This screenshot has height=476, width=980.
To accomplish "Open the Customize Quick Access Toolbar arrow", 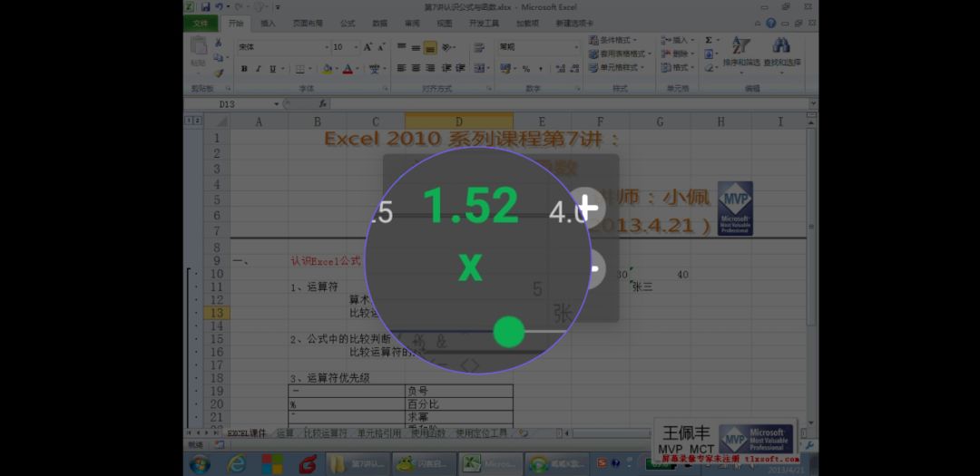I will (278, 7).
